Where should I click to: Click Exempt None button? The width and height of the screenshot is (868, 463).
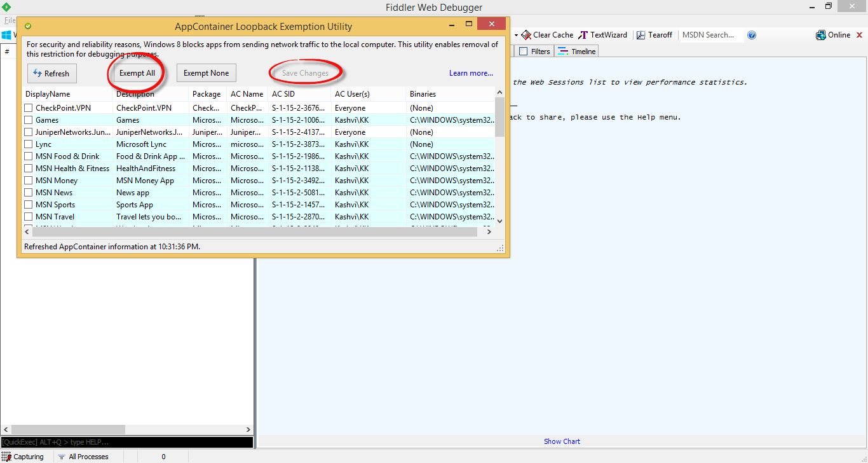coord(207,73)
